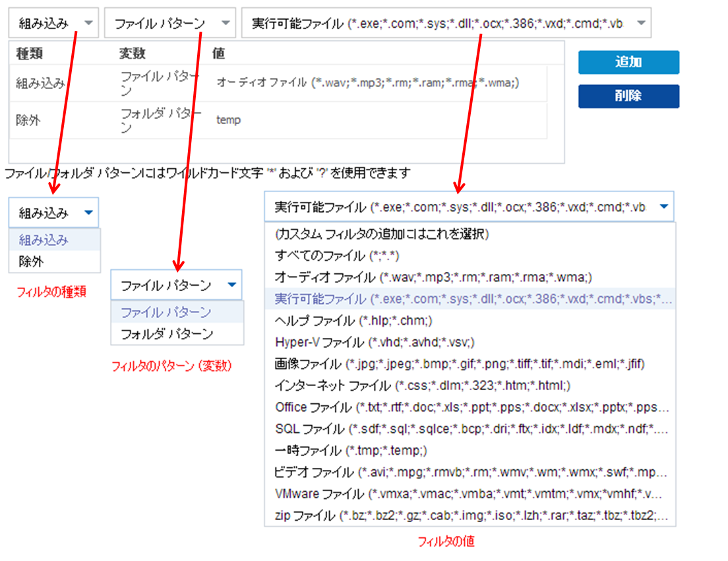Click the 削除 (Delete) button
The width and height of the screenshot is (728, 561).
pos(628,96)
